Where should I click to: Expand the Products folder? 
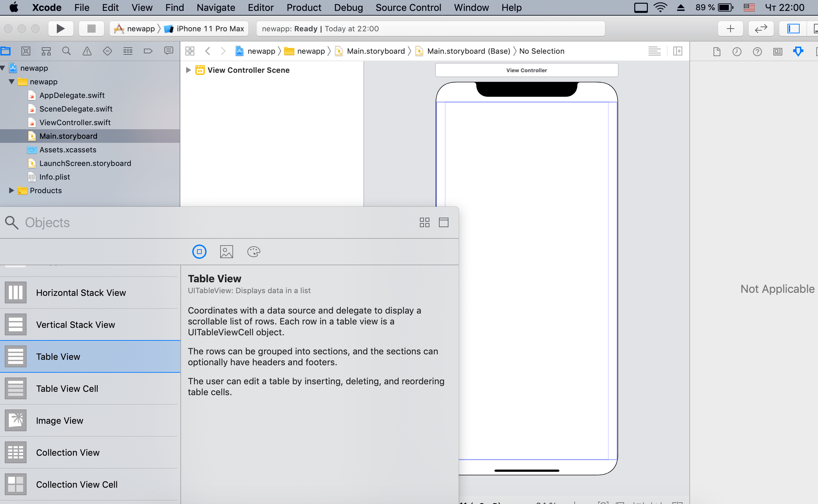pos(12,190)
